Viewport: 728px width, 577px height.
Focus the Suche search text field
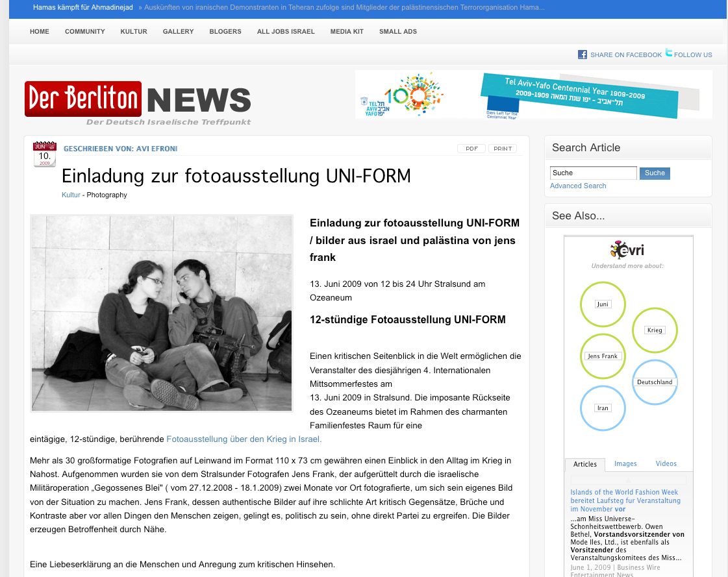593,173
